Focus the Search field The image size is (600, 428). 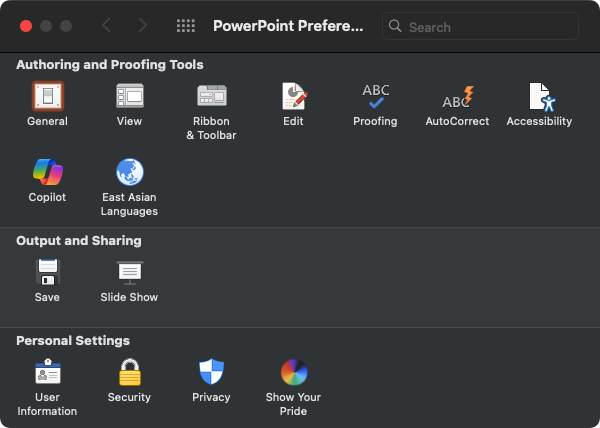coord(480,26)
